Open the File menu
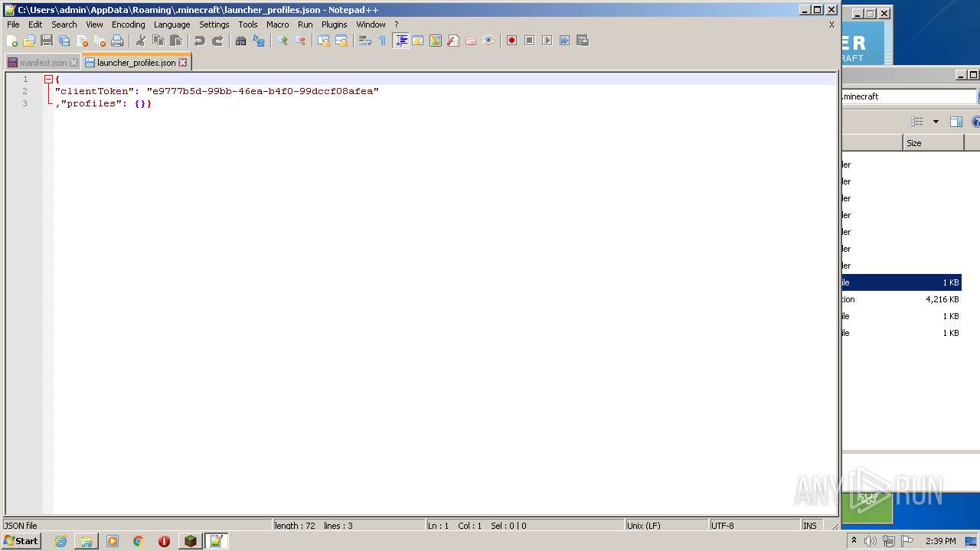The width and height of the screenshot is (980, 551). coord(13,24)
